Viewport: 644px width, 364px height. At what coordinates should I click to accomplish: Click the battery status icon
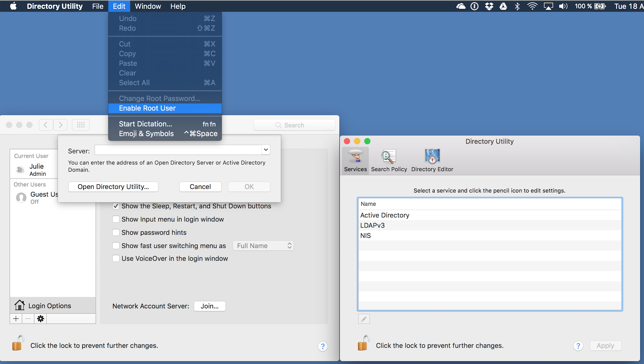[x=600, y=6]
